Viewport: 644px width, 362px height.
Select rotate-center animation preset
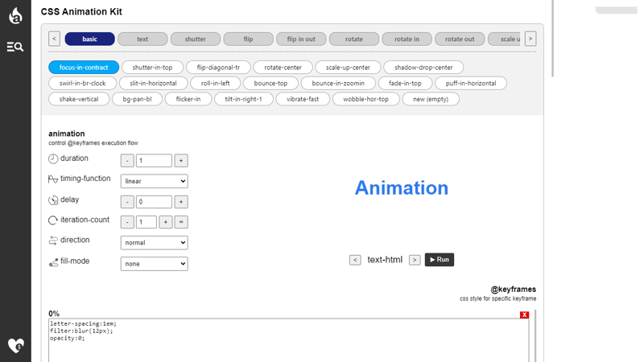[283, 68]
